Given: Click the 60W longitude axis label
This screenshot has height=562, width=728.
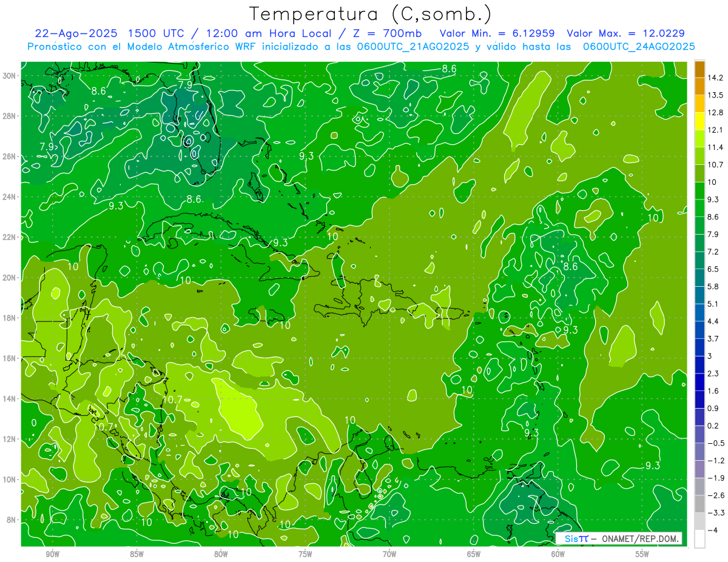Looking at the screenshot, I should pos(558,554).
